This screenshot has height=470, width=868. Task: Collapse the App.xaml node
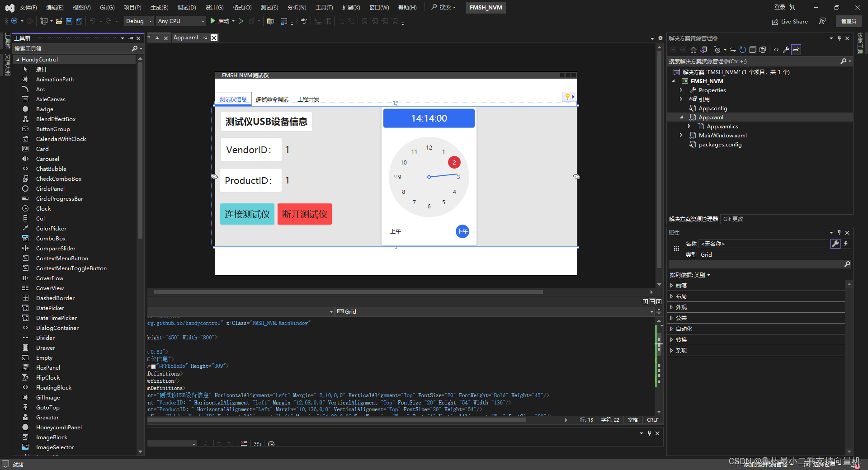pyautogui.click(x=681, y=117)
